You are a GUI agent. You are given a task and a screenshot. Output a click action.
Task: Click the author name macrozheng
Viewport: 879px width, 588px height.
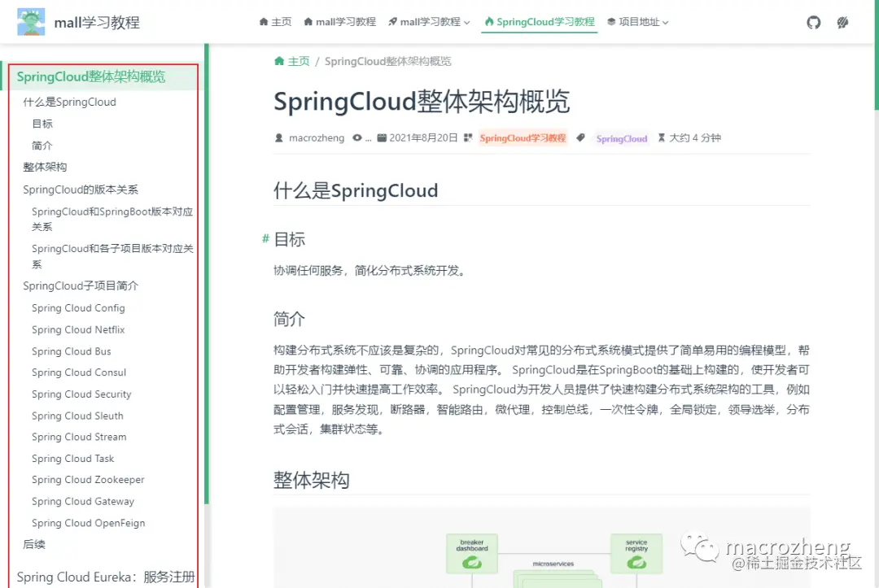pos(316,137)
